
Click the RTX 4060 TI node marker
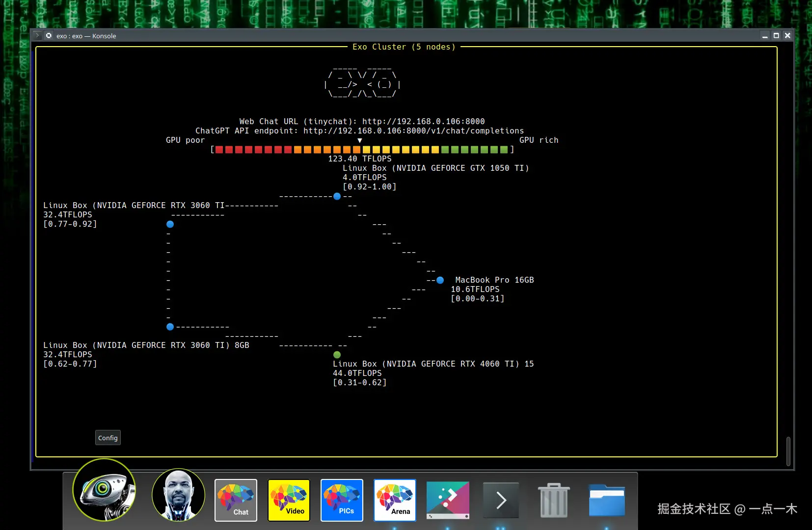(x=337, y=354)
